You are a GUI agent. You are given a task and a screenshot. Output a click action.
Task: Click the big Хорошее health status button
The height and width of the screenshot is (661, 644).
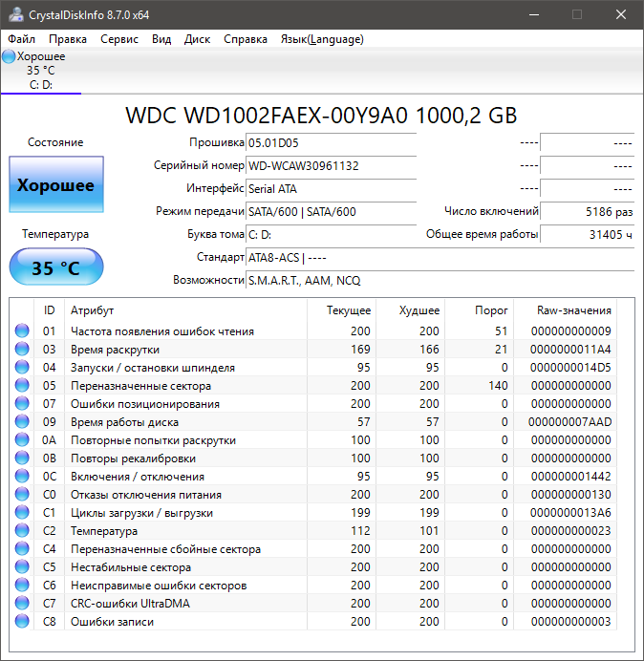(56, 184)
